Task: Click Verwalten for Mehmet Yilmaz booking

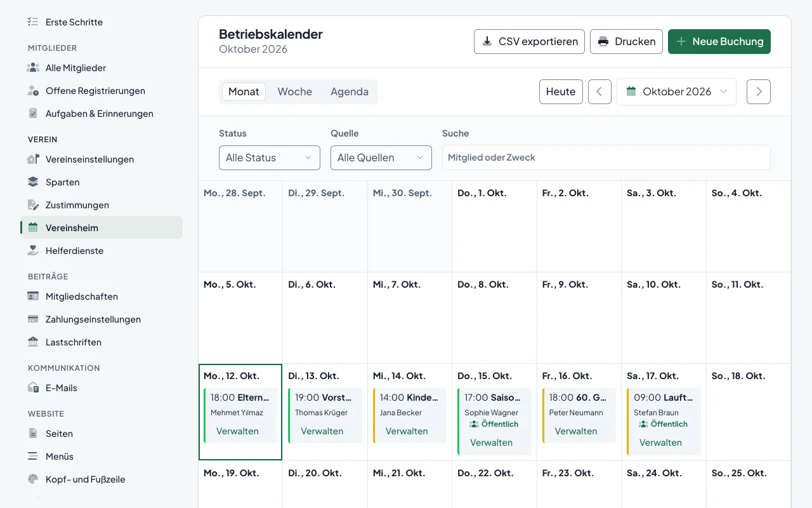Action: pyautogui.click(x=237, y=431)
